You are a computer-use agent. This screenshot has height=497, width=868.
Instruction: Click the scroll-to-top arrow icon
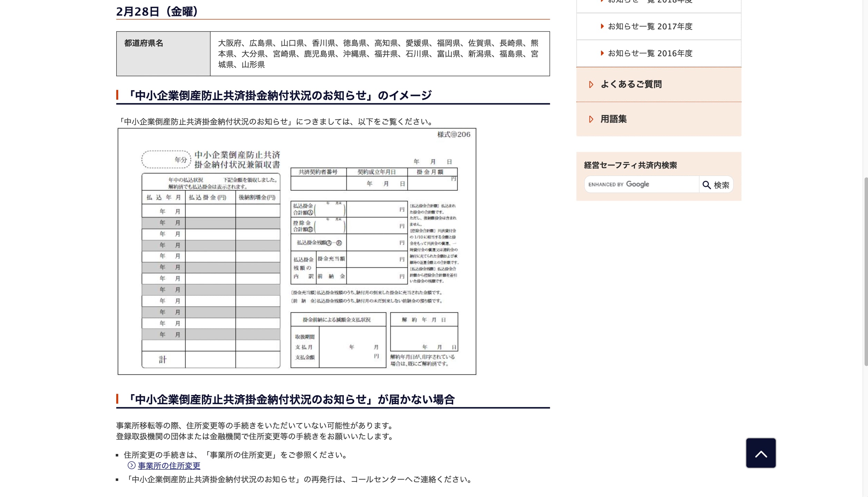point(760,453)
